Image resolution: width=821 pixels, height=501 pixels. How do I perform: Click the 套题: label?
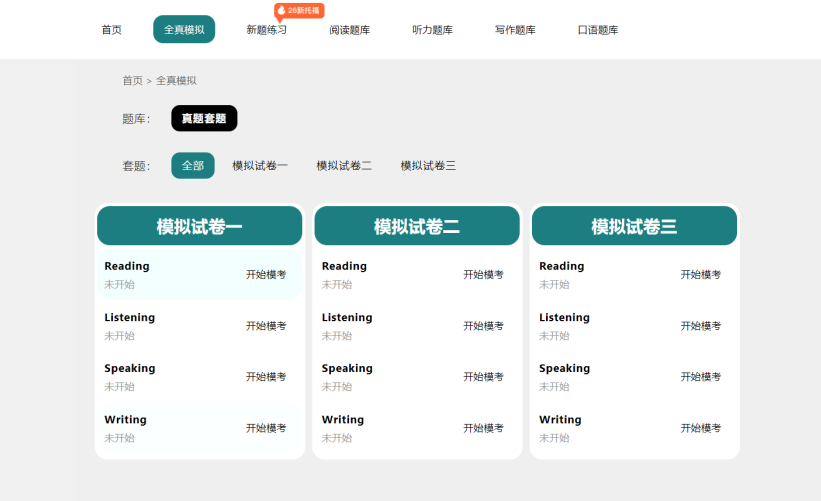(136, 166)
